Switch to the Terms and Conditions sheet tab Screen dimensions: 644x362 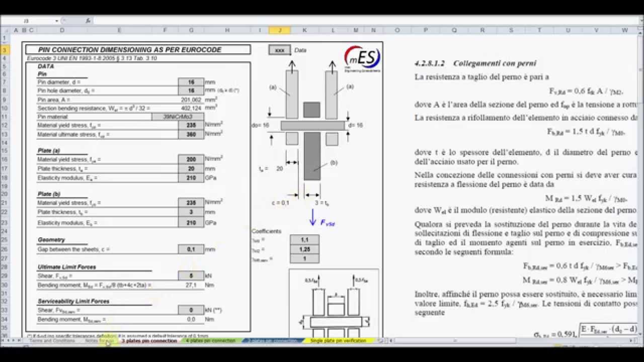click(52, 341)
